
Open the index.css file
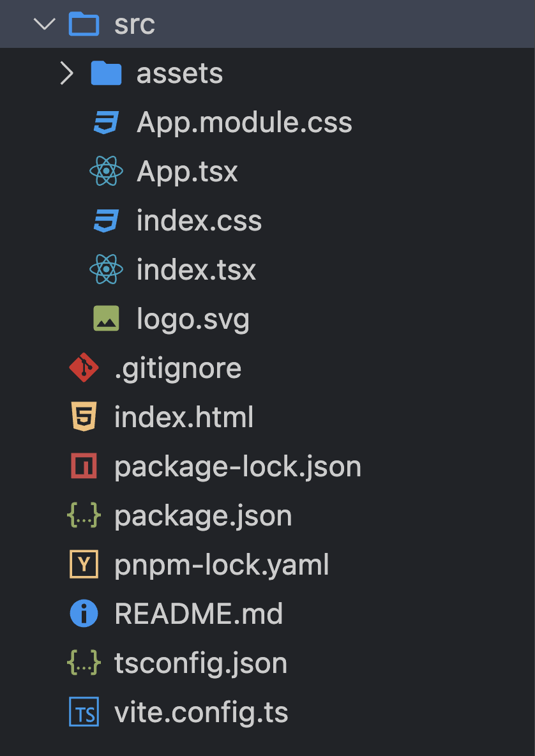[199, 221]
